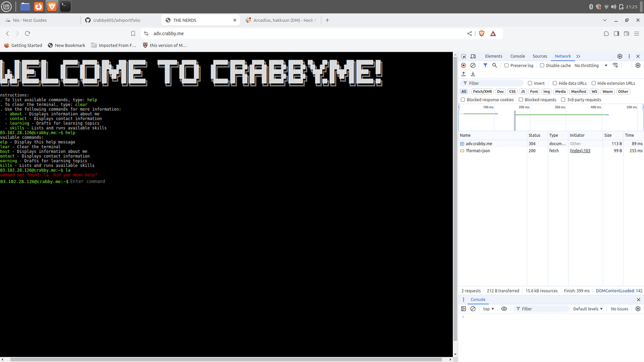Screen dimensions: 644x362
Task: Stop recording network log
Action: pyautogui.click(x=464, y=65)
